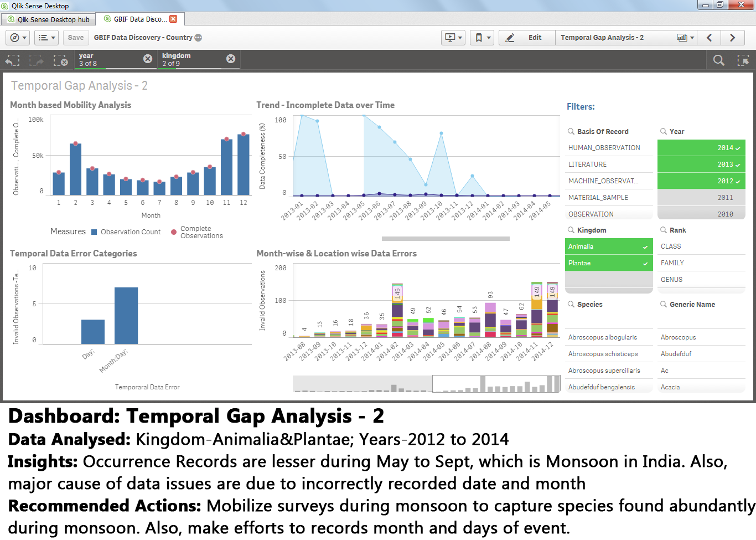Click the app info icon next to Country
Image resolution: width=756 pixels, height=540 pixels.
198,38
